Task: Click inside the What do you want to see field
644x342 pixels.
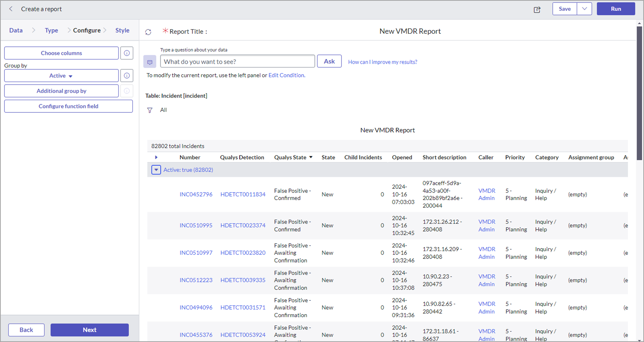Action: (238, 61)
